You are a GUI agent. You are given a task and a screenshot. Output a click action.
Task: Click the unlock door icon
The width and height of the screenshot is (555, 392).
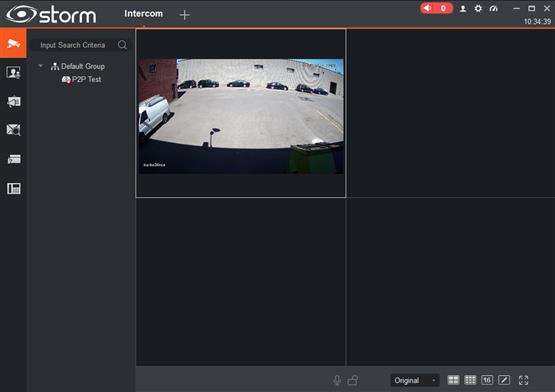pos(353,380)
